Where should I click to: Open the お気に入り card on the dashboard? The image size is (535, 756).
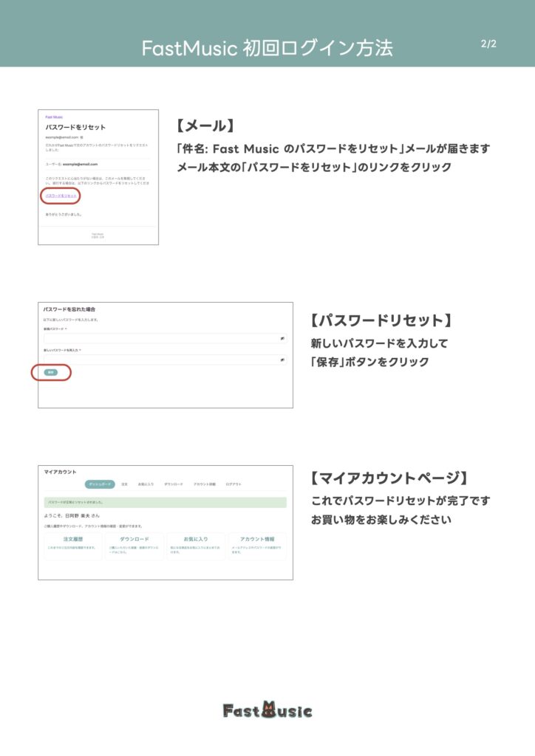[196, 545]
